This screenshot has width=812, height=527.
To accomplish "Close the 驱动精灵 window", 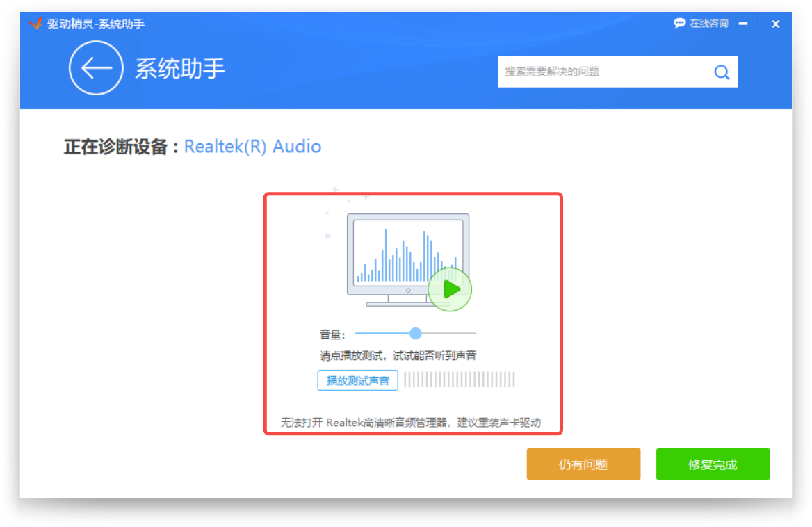I will 776,24.
